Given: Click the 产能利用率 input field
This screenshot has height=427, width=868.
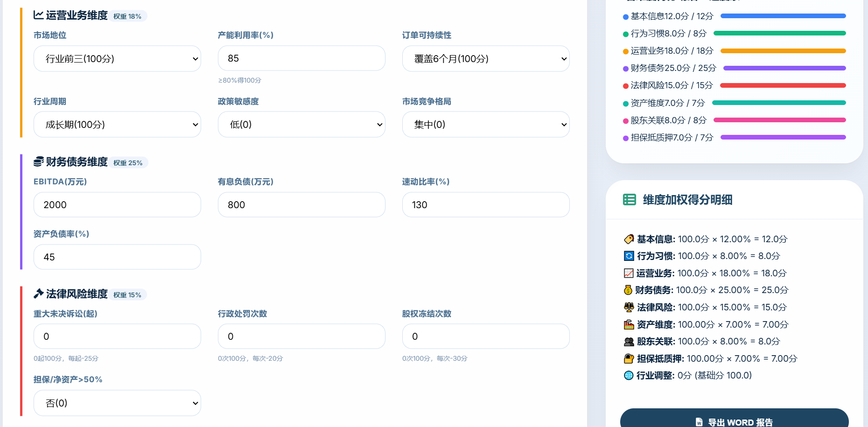Looking at the screenshot, I should pos(301,58).
